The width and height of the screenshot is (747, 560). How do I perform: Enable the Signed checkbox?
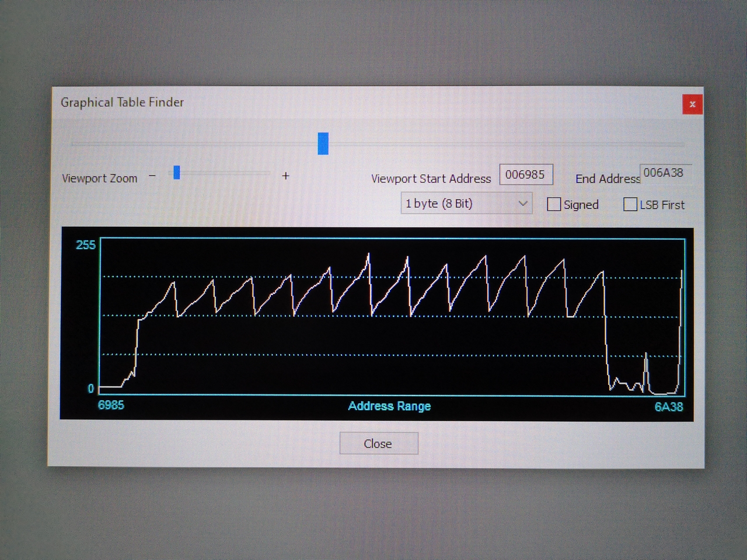pyautogui.click(x=554, y=204)
